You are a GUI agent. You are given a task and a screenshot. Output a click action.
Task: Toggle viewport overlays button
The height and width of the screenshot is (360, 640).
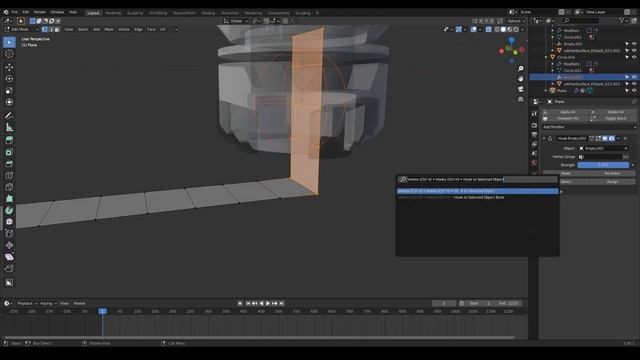click(x=473, y=29)
